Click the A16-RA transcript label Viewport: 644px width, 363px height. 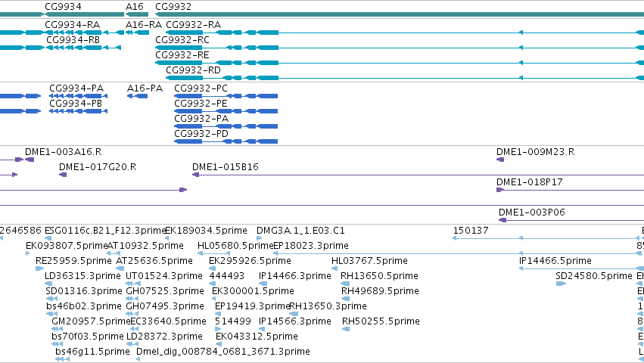coord(144,25)
